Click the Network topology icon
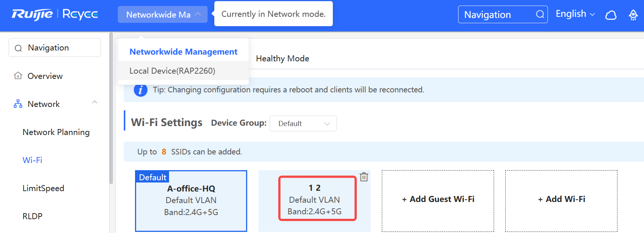Viewport: 644px width, 233px height. 18,104
